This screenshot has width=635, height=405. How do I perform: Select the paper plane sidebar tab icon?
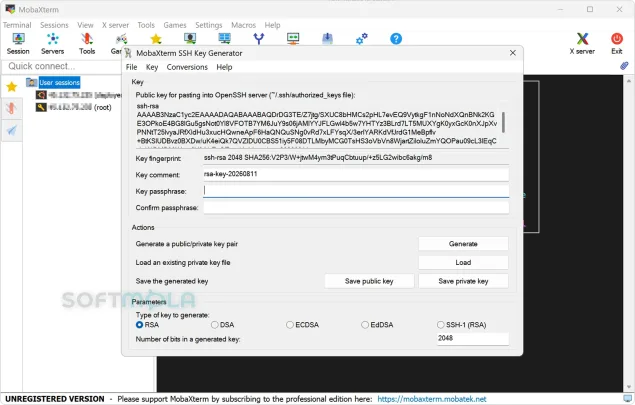click(x=12, y=130)
